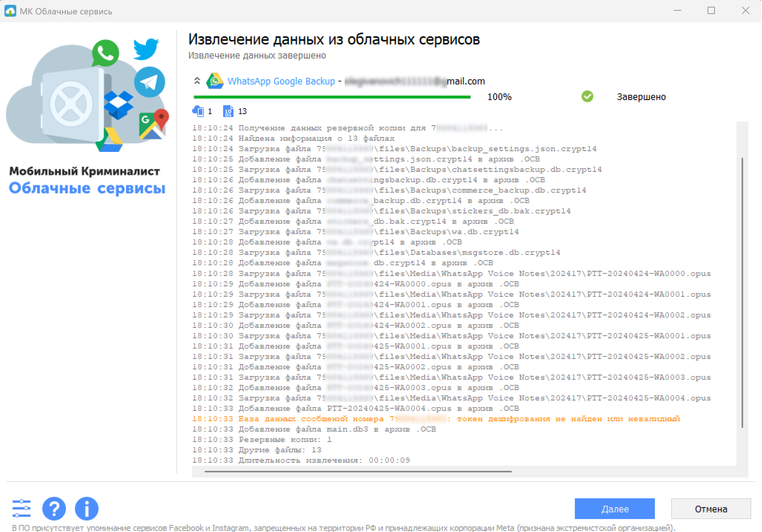Open the settings sliders icon

coord(21,508)
